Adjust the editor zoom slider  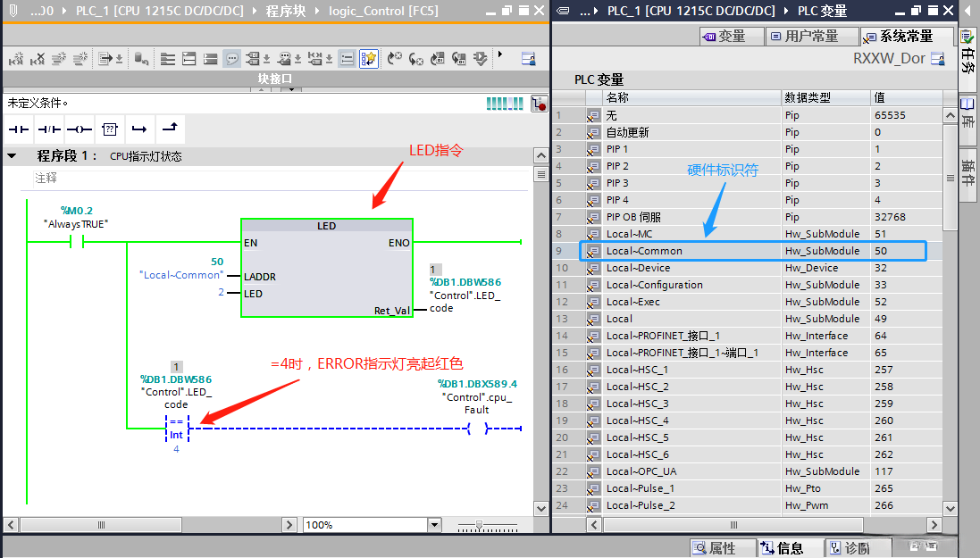point(480,525)
